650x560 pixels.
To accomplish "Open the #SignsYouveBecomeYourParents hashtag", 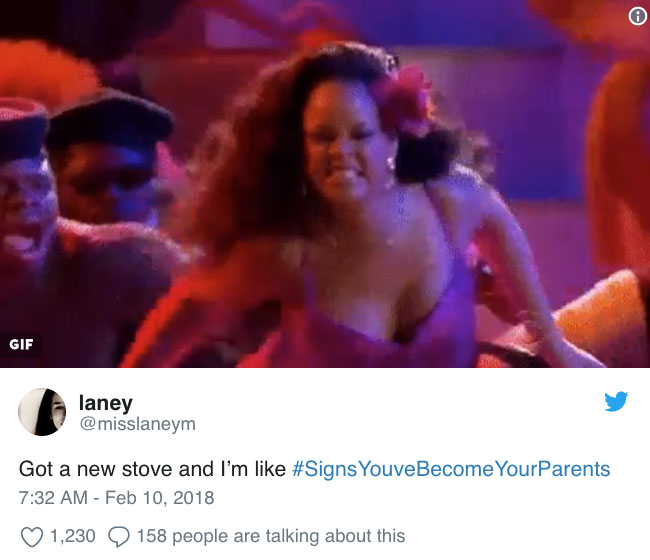I will [451, 469].
